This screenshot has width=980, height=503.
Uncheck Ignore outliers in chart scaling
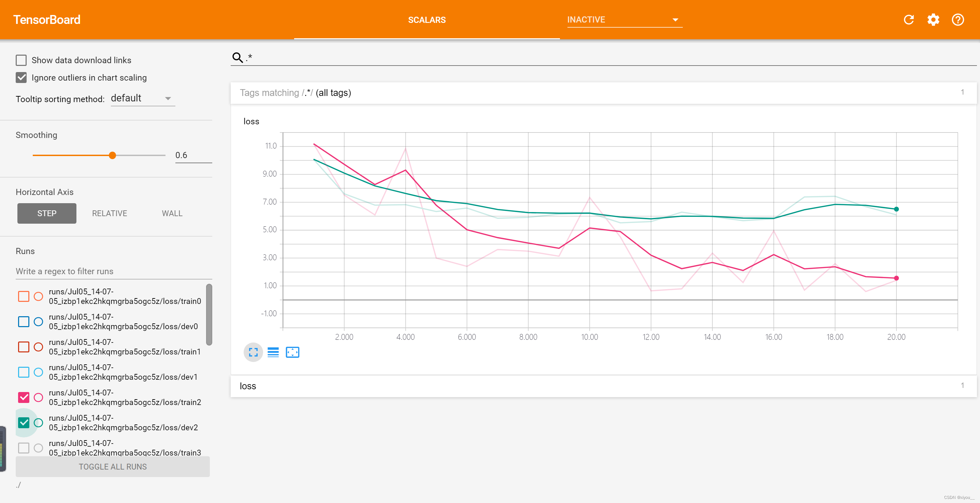point(21,78)
